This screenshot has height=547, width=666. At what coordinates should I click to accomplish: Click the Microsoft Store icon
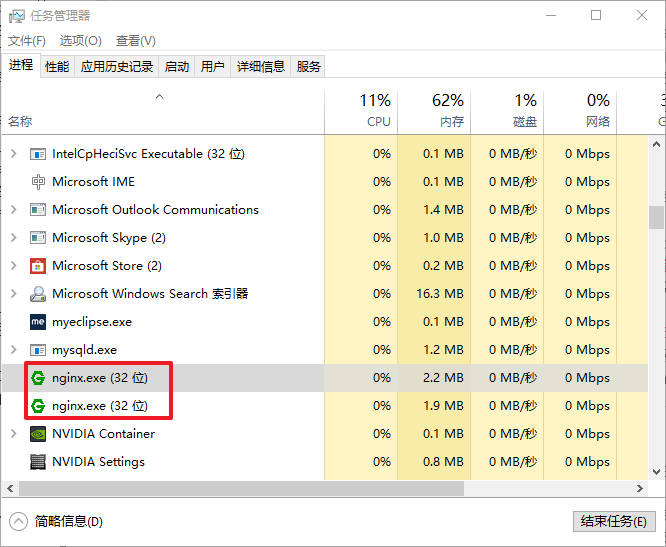(38, 266)
